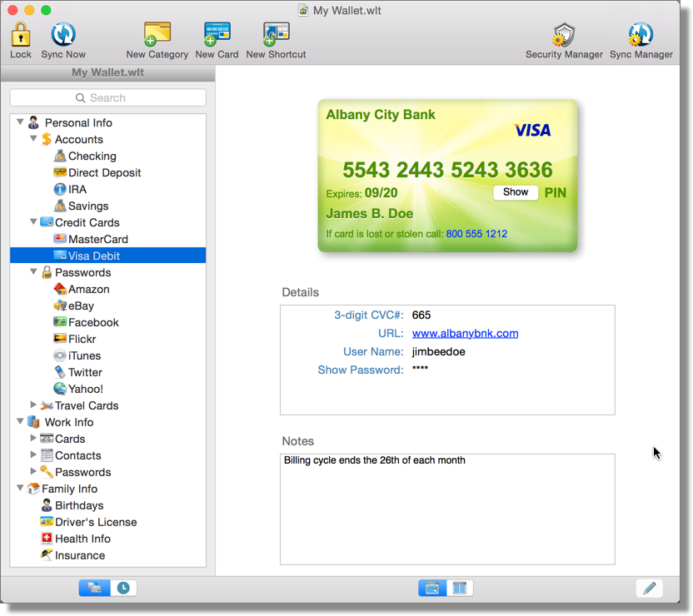Select the Checking account icon

[x=60, y=156]
